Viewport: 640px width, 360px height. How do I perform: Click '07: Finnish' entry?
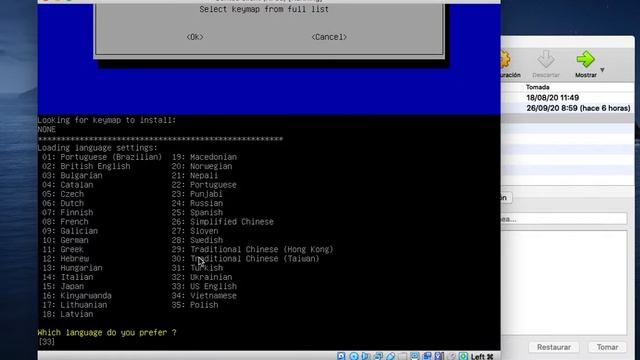[x=67, y=212]
